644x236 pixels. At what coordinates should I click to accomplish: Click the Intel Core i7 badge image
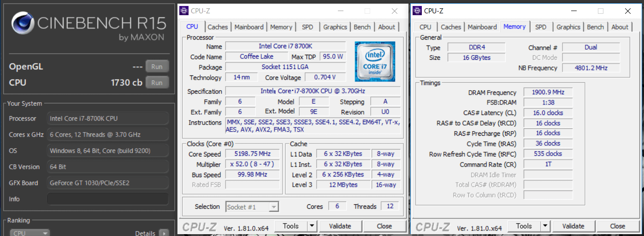point(375,61)
